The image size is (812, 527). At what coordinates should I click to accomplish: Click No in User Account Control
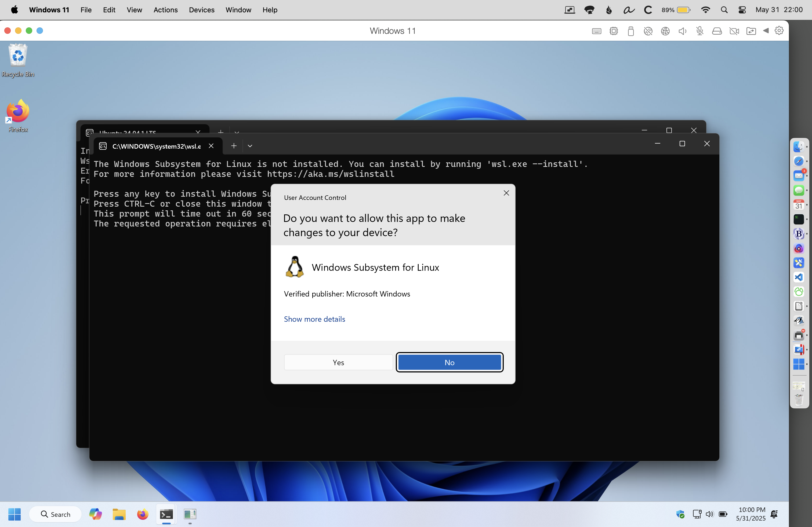[449, 362]
